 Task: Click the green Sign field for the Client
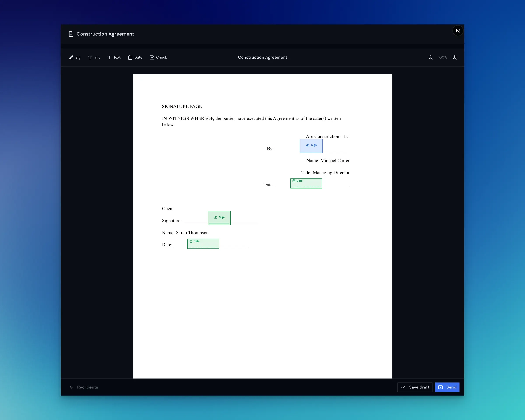[219, 218]
